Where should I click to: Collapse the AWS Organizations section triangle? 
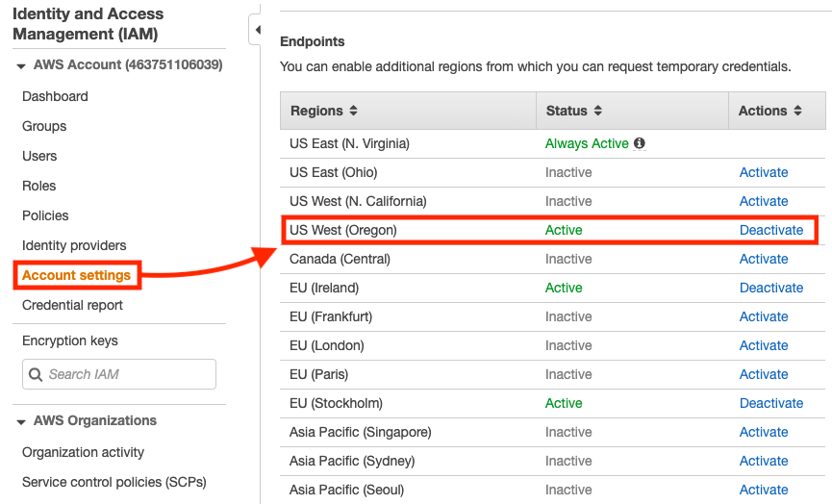pos(21,422)
